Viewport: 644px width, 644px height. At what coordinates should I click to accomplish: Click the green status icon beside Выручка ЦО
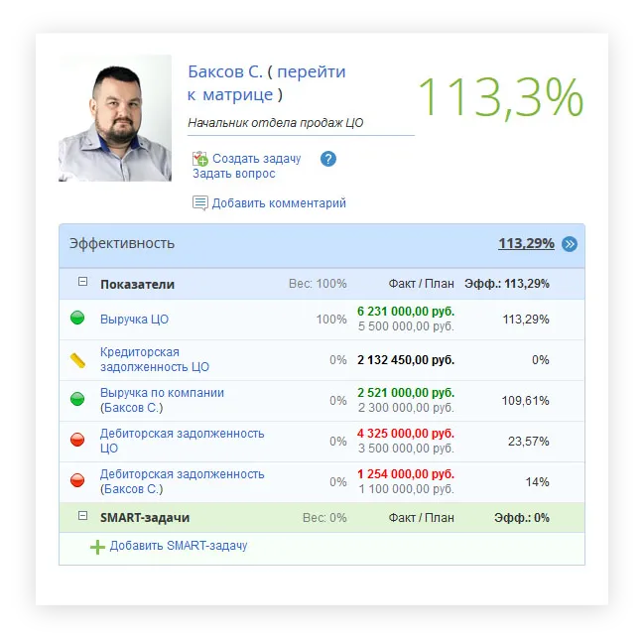click(x=77, y=319)
